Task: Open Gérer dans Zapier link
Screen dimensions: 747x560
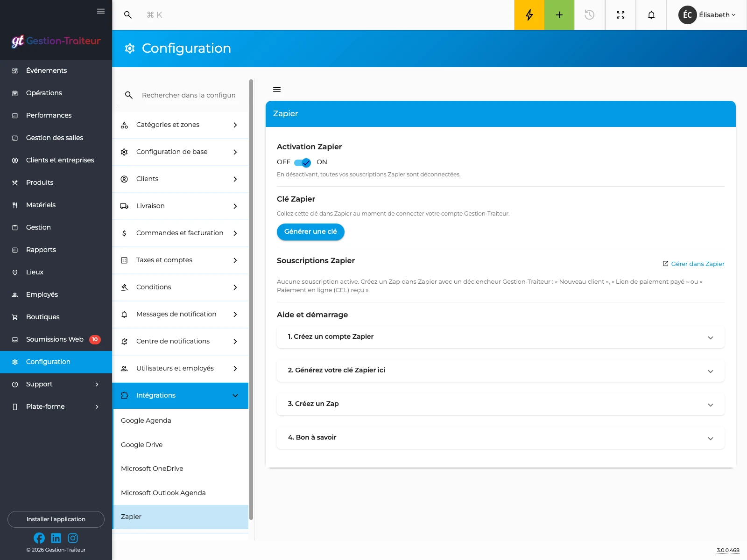Action: pos(694,264)
